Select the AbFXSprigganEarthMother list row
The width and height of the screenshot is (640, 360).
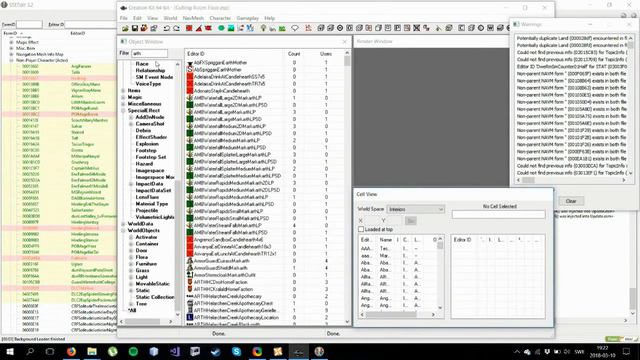pos(220,62)
